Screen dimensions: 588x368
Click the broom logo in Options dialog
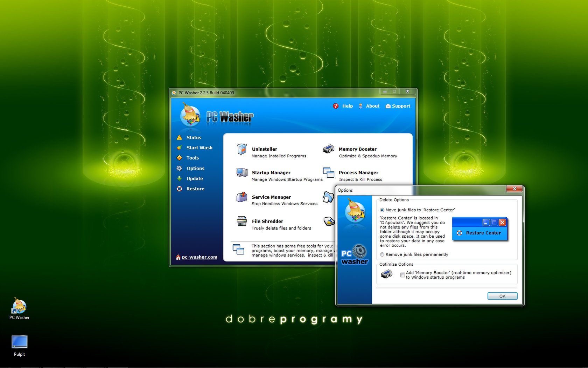(x=355, y=210)
